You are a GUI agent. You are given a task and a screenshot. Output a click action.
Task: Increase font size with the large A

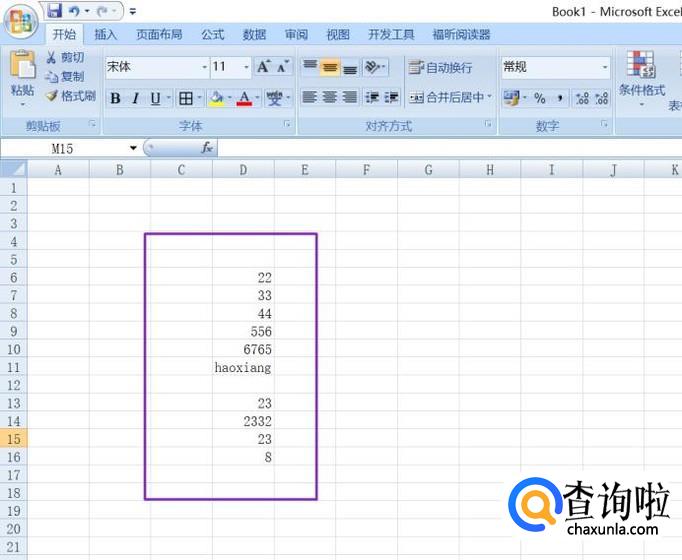264,67
